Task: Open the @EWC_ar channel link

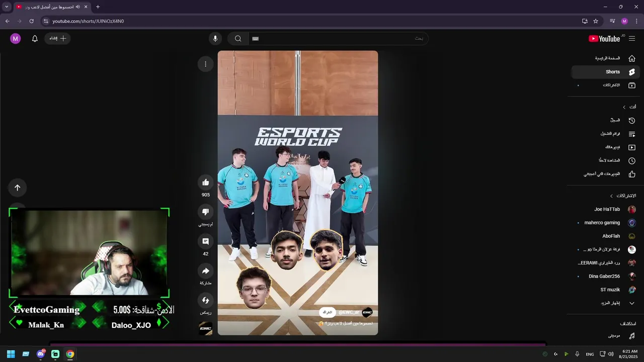Action: (x=348, y=312)
